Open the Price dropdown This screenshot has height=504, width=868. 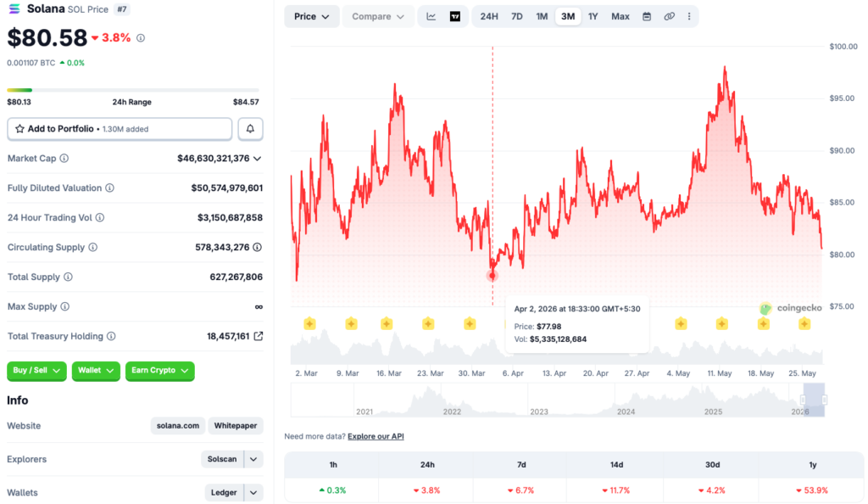pos(312,17)
